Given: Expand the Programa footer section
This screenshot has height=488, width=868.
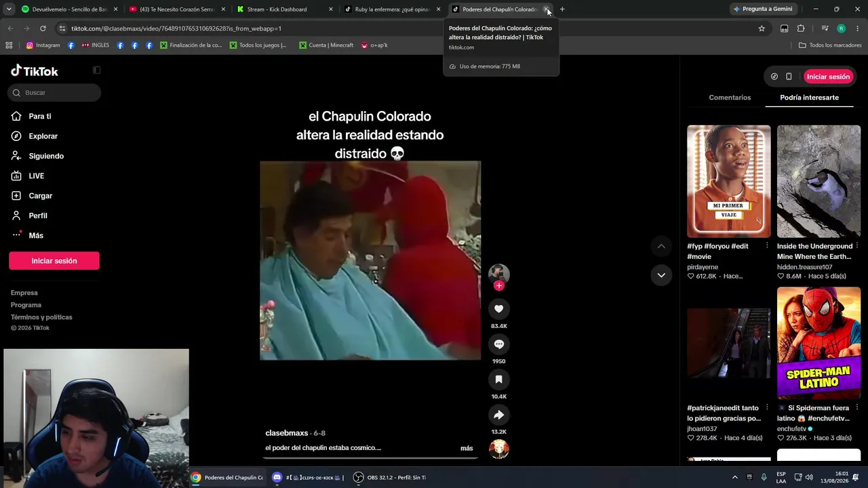Looking at the screenshot, I should coord(26,305).
